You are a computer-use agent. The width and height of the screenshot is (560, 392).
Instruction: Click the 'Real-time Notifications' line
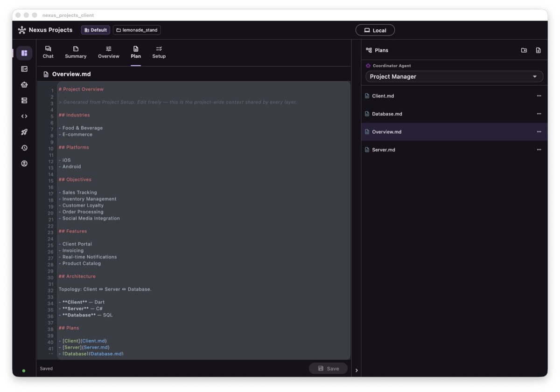click(88, 257)
